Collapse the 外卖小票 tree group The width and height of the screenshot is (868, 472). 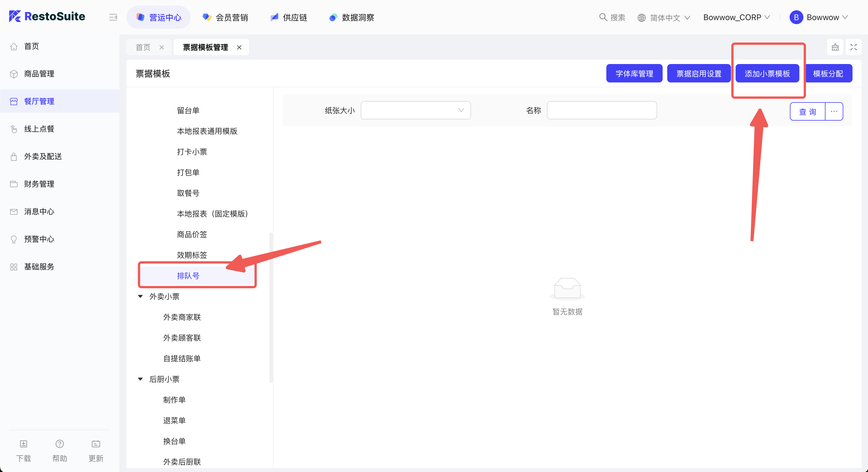point(140,297)
